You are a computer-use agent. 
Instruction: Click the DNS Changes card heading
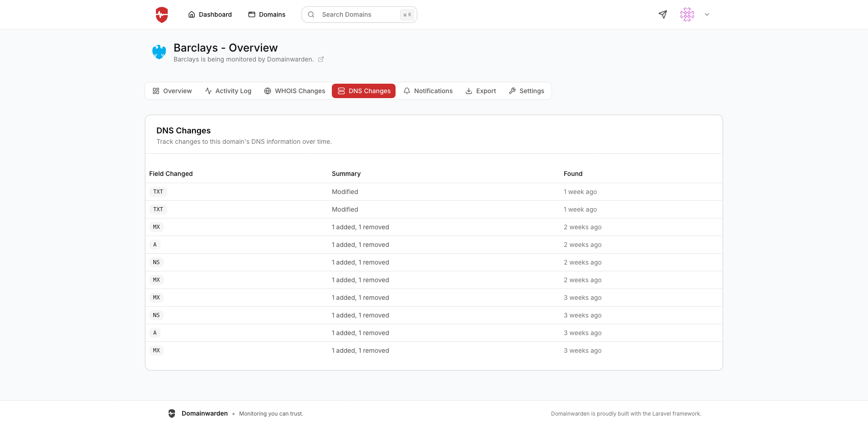coord(184,131)
